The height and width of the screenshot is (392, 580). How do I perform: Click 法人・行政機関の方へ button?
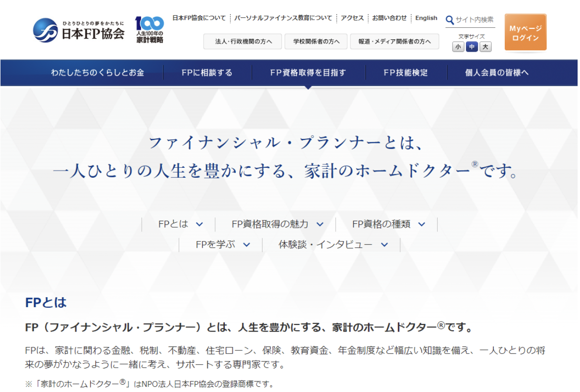244,42
